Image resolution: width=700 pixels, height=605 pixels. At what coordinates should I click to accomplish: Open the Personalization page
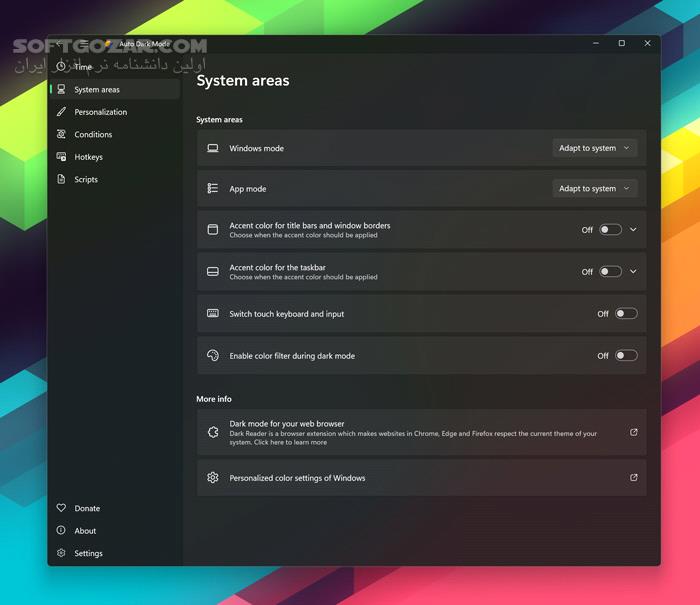click(x=116, y=112)
